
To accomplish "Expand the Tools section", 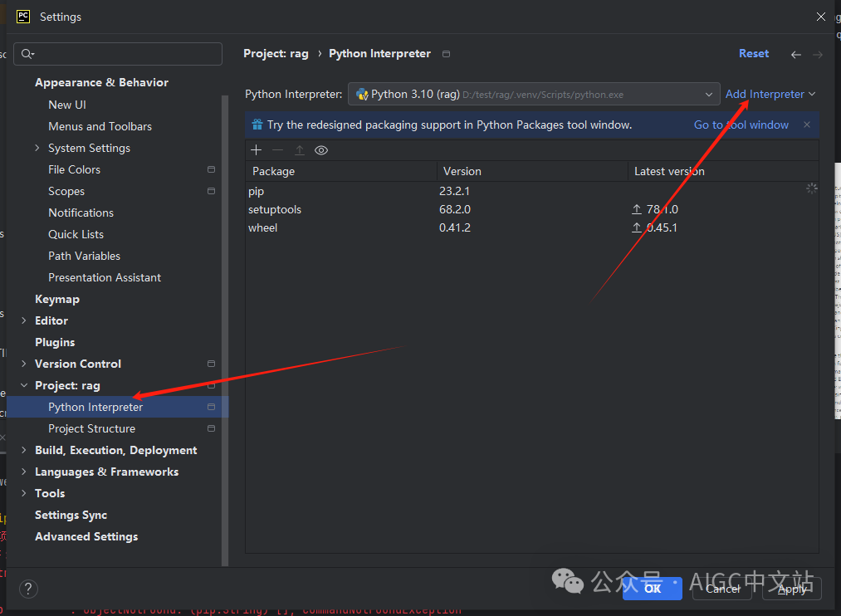I will pyautogui.click(x=23, y=492).
